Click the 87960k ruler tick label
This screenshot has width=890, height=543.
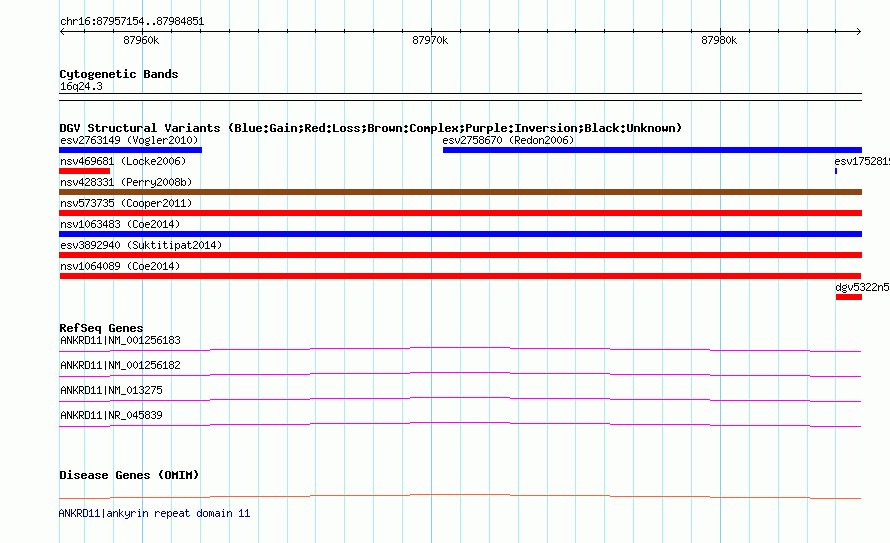(x=141, y=40)
